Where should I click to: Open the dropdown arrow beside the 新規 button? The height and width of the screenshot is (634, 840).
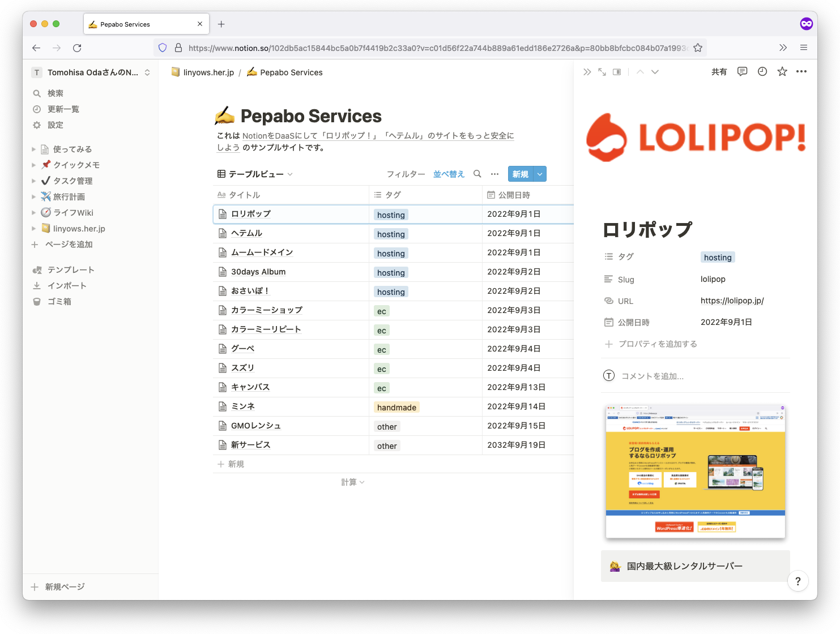tap(539, 174)
